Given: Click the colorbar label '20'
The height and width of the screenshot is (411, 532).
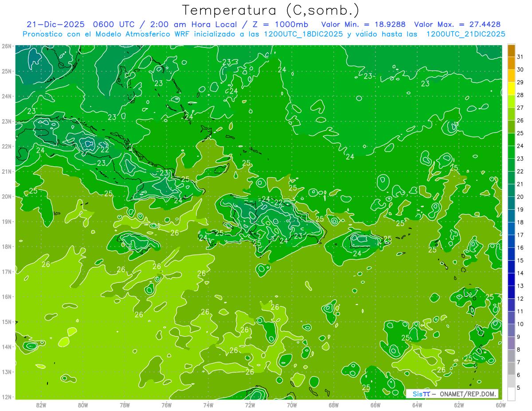Looking at the screenshot, I should [520, 197].
